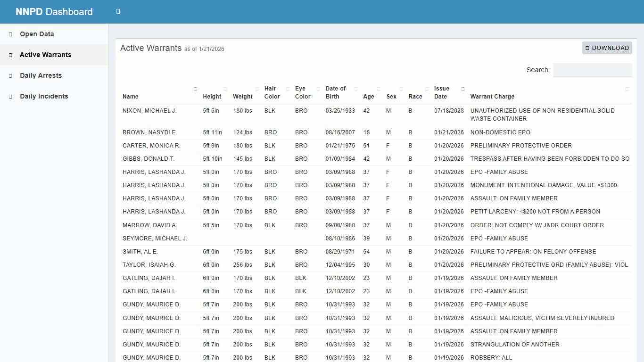
Task: Click the download icon on the DOWNLOAD button
Action: coord(587,48)
